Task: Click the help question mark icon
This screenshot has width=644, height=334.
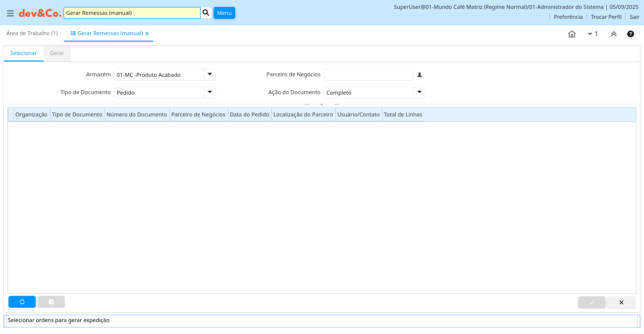Action: (x=630, y=34)
